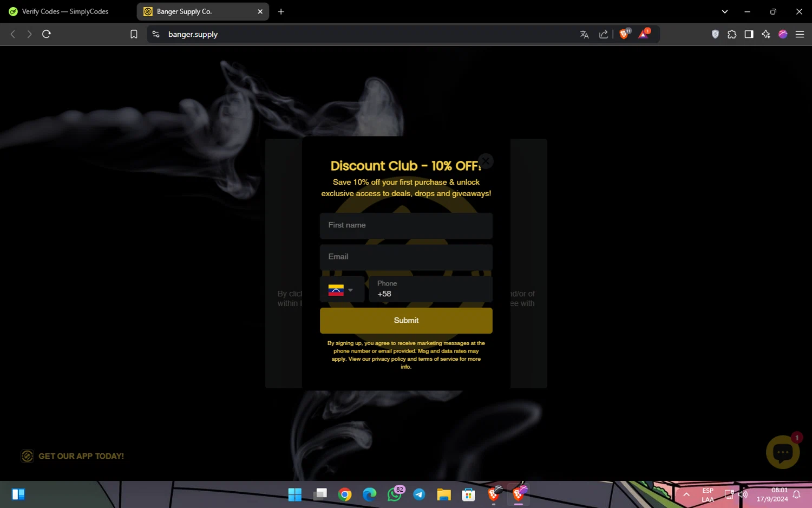Share this page link
The image size is (812, 508).
603,34
